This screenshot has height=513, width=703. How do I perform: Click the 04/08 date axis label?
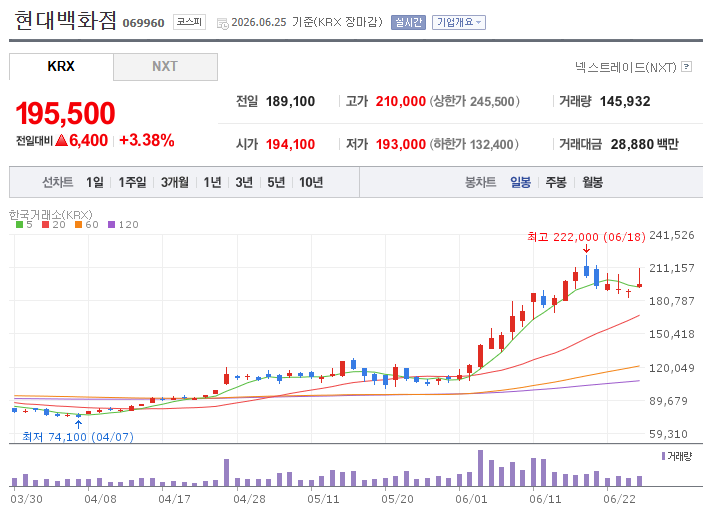point(100,499)
